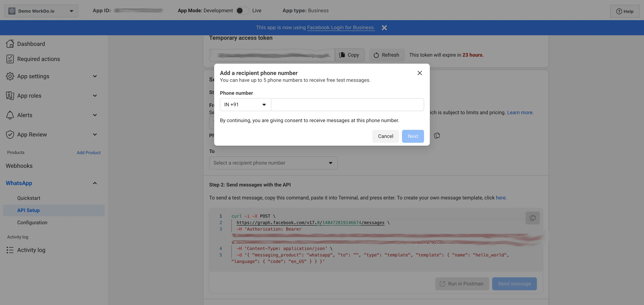644x305 pixels.
Task: Click the 'here' message template link
Action: 501,198
